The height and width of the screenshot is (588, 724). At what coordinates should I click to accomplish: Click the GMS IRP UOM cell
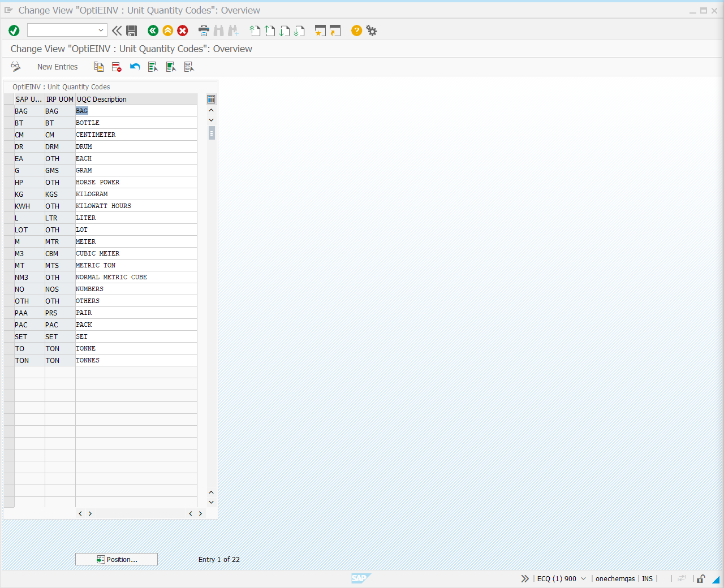click(x=60, y=170)
